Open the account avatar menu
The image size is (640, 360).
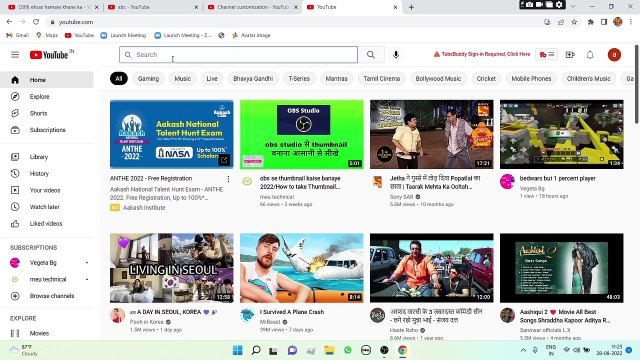point(614,55)
